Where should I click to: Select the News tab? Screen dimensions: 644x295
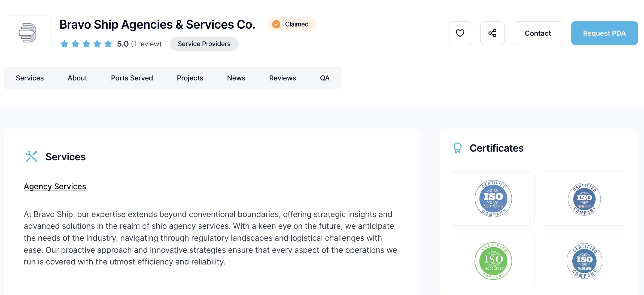236,78
